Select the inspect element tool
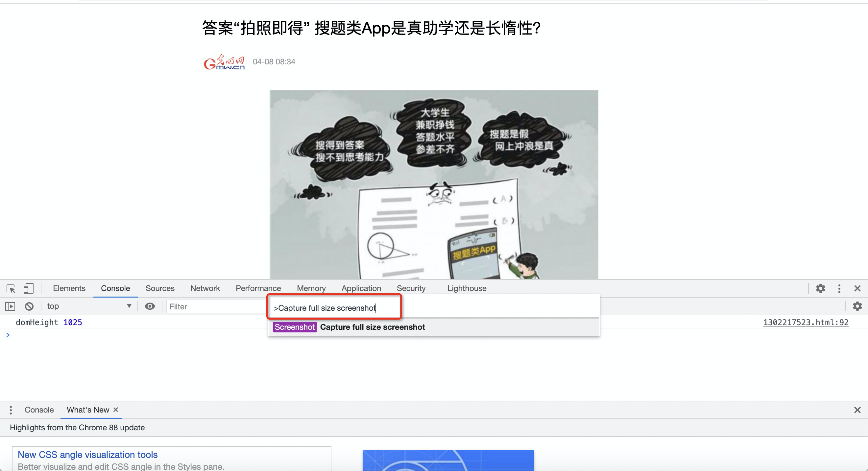Screen dimensions: 868x471 pos(11,288)
